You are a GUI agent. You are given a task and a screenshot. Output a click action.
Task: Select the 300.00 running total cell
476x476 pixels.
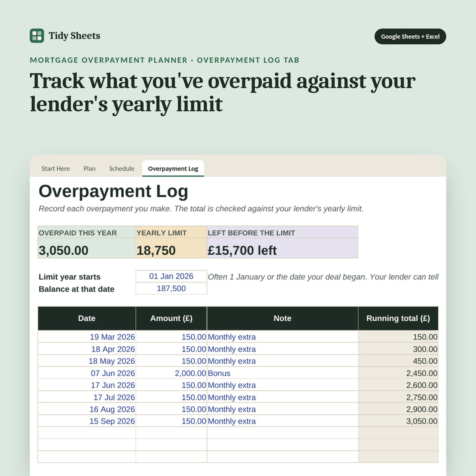click(398, 349)
